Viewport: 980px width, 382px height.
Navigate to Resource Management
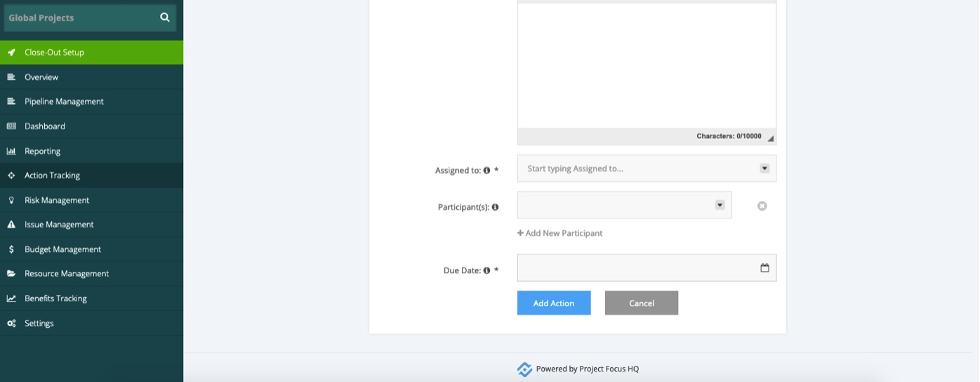[x=91, y=274]
